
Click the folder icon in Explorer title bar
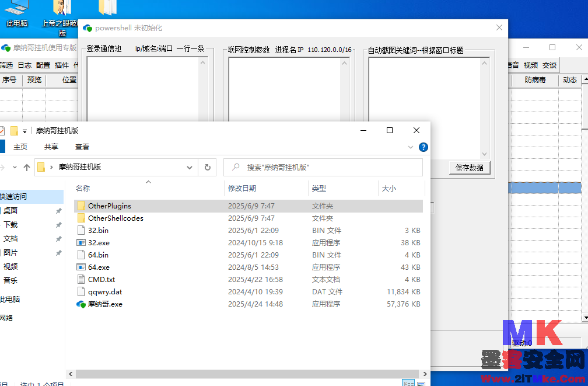14,131
